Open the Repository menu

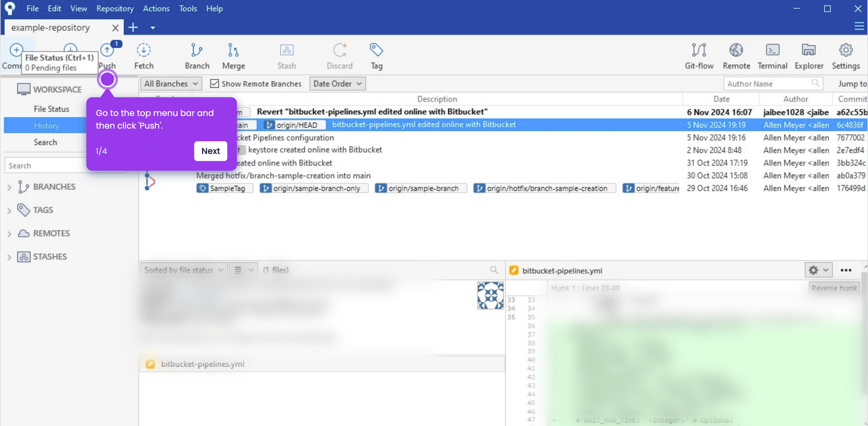point(115,8)
